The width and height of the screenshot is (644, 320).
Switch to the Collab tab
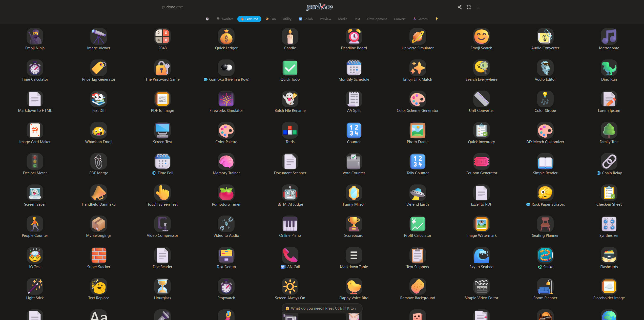306,19
